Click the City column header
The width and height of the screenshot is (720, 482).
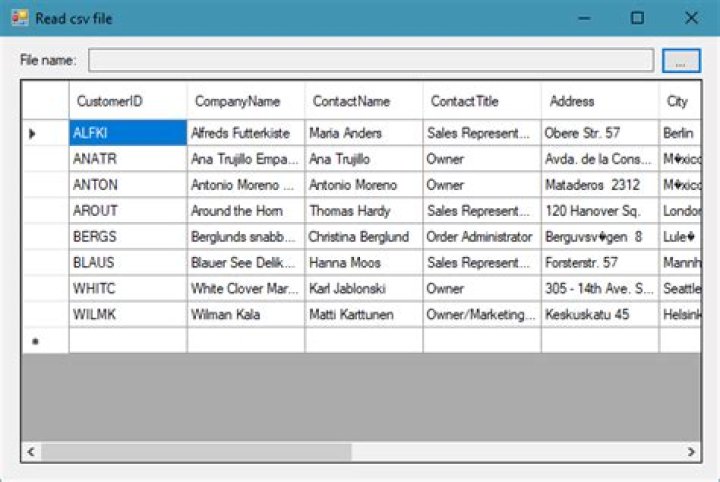[x=680, y=101]
